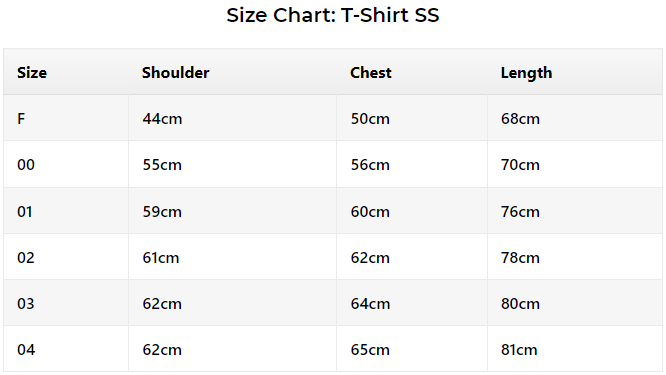The width and height of the screenshot is (666, 375).
Task: Click the size 04 row label
Action: (x=26, y=350)
